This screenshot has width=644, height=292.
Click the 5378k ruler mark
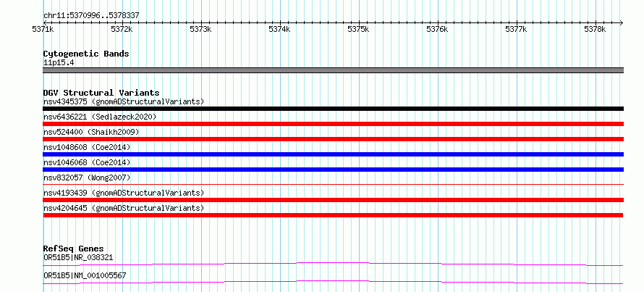pos(596,30)
